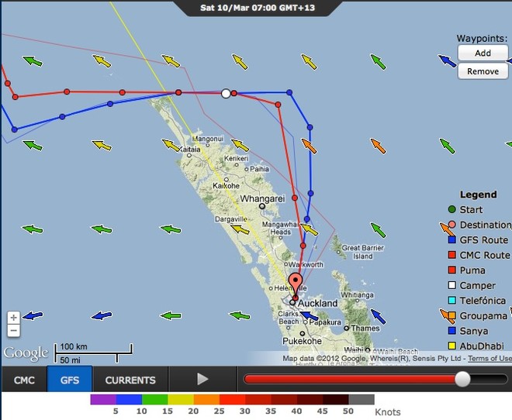
Task: Click the red timeline progress bar
Action: [x=349, y=379]
